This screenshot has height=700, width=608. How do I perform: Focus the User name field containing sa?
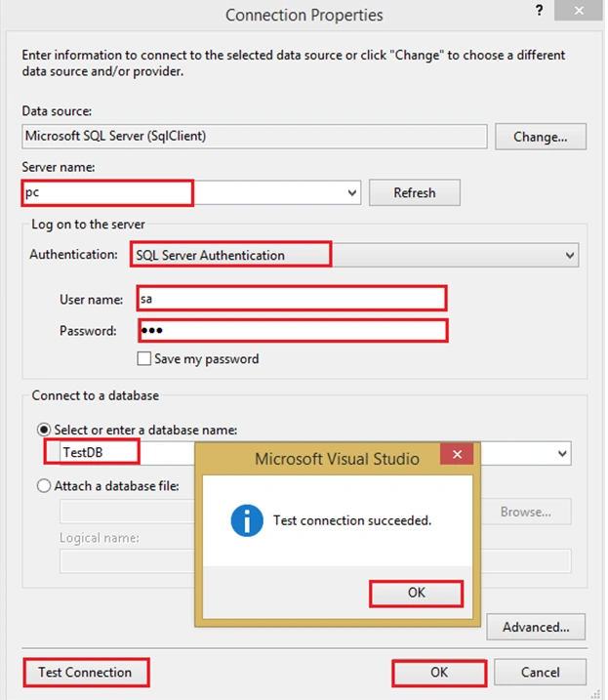[x=292, y=299]
